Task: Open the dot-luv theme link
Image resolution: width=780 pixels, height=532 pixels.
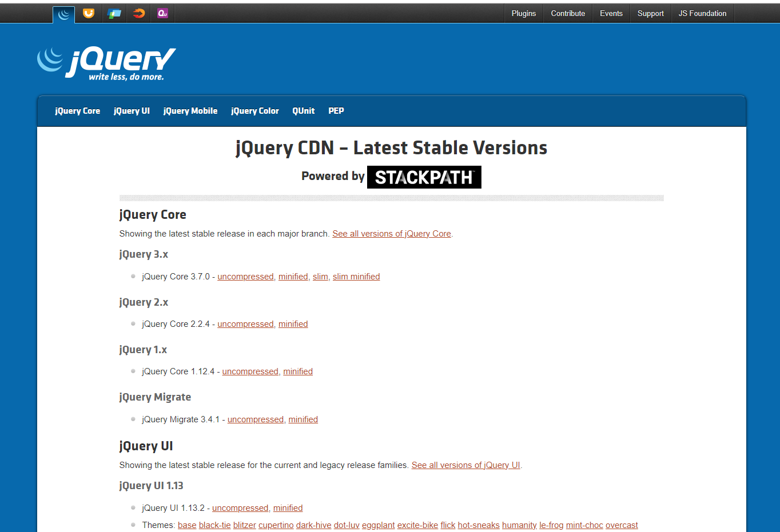Action: coord(347,525)
